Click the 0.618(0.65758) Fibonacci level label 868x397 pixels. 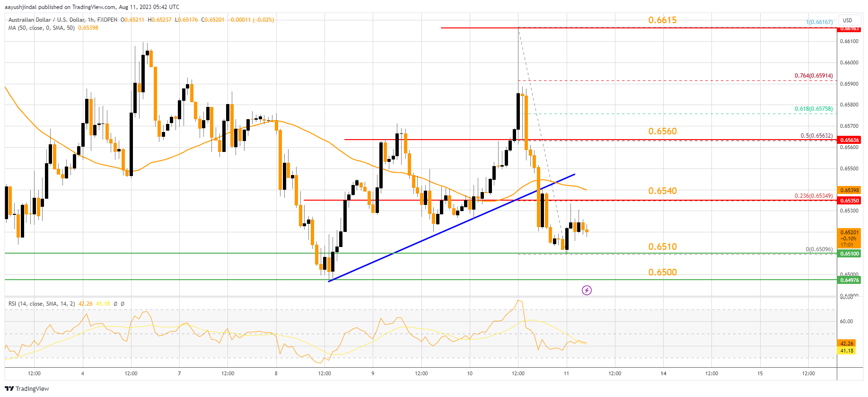coord(814,109)
